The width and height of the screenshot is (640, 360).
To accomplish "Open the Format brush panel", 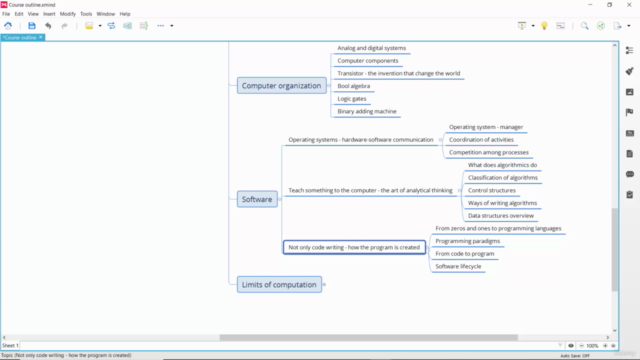I will [629, 71].
